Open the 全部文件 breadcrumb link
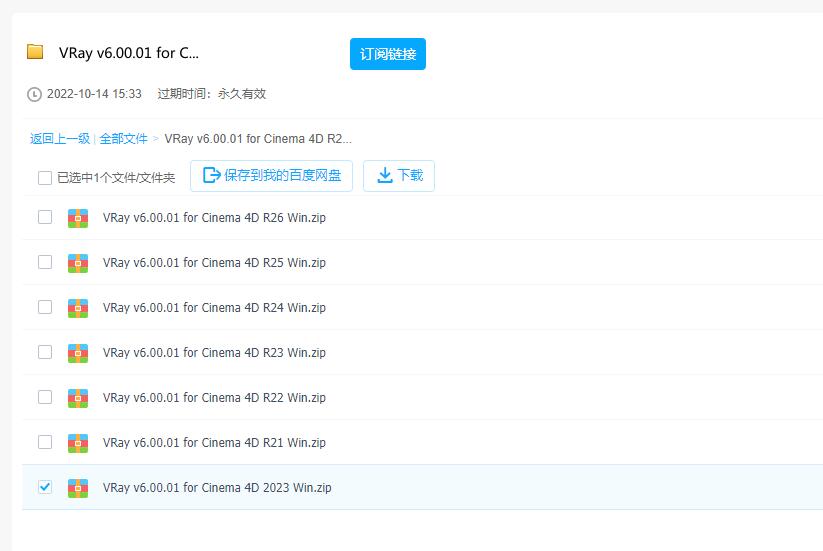The width and height of the screenshot is (823, 551). [x=123, y=139]
